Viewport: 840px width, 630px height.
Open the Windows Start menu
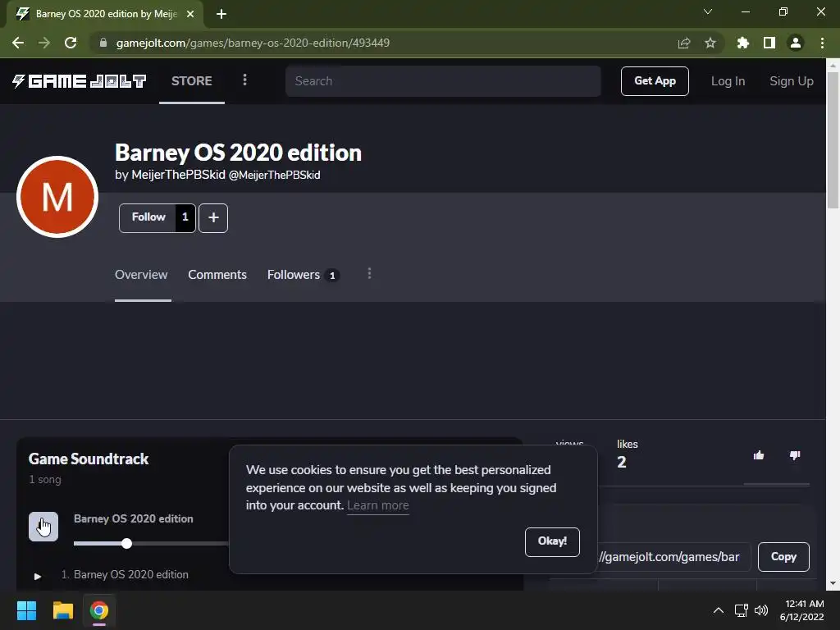pos(26,610)
